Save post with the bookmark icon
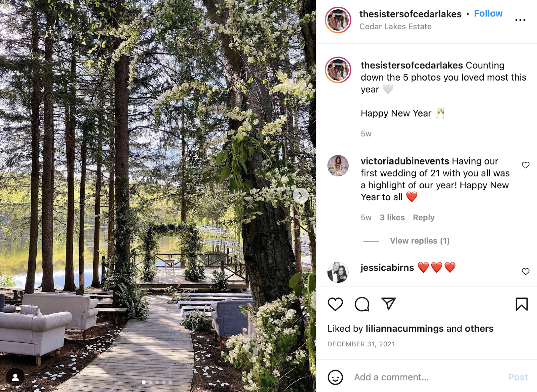Image resolution: width=537 pixels, height=392 pixels. 522,304
